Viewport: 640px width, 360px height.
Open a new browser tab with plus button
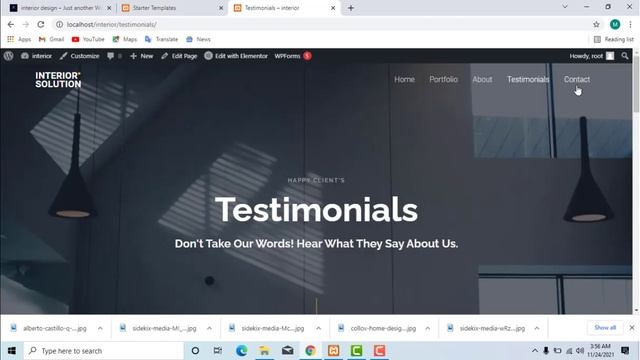351,8
